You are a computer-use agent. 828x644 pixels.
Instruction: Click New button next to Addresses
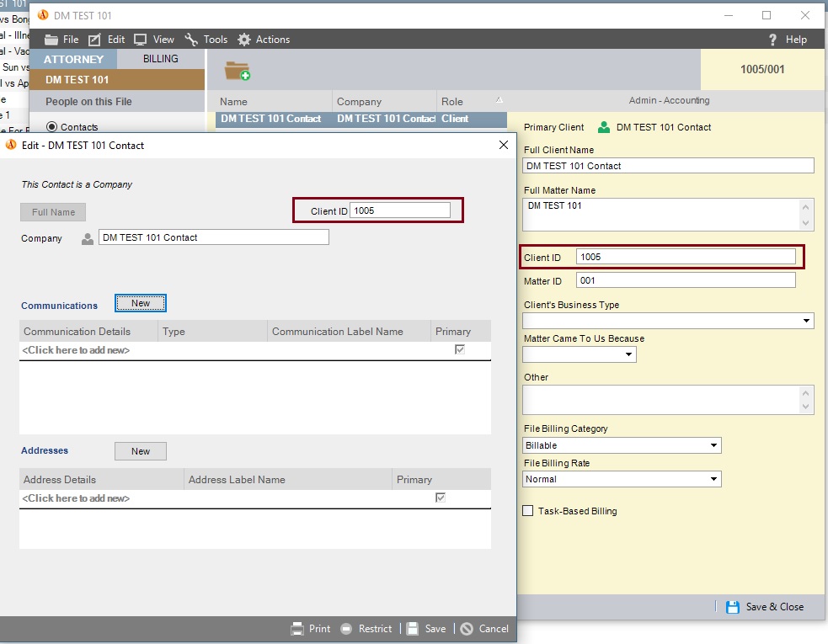141,451
